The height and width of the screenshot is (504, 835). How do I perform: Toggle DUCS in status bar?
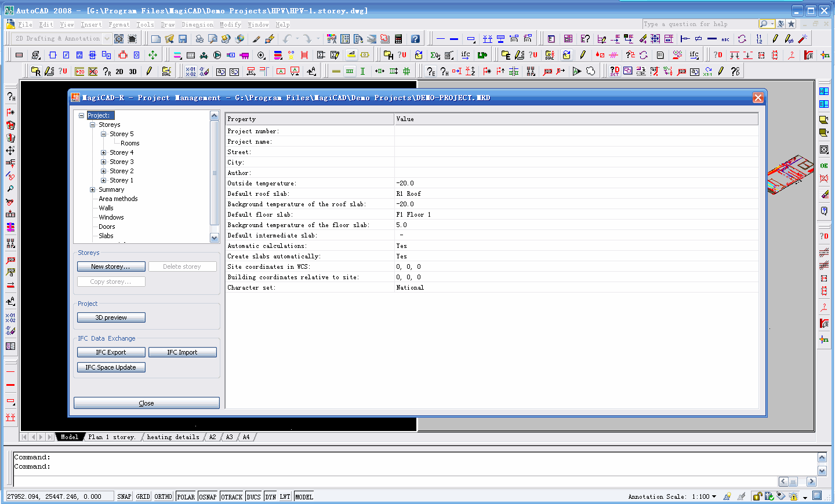pyautogui.click(x=253, y=496)
